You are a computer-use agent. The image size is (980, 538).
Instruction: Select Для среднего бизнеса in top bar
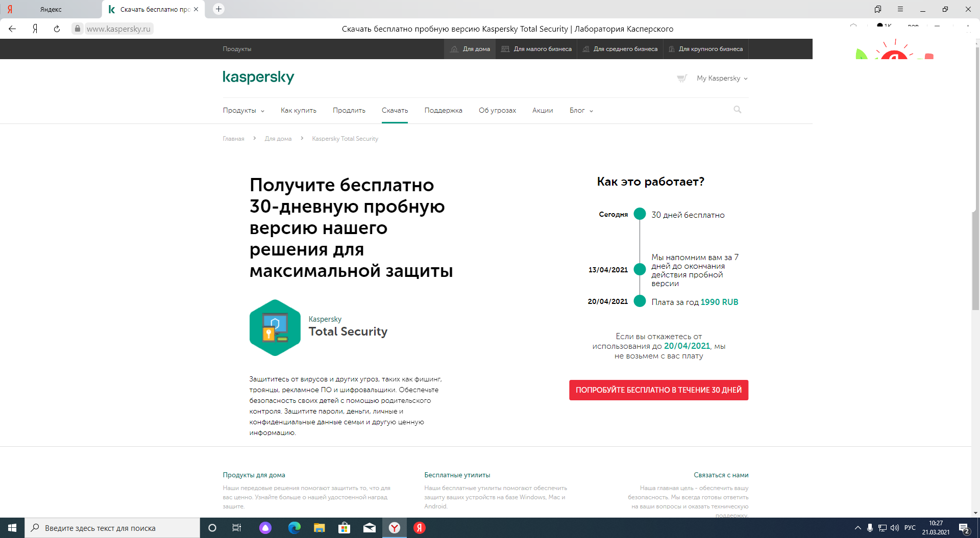pos(620,49)
